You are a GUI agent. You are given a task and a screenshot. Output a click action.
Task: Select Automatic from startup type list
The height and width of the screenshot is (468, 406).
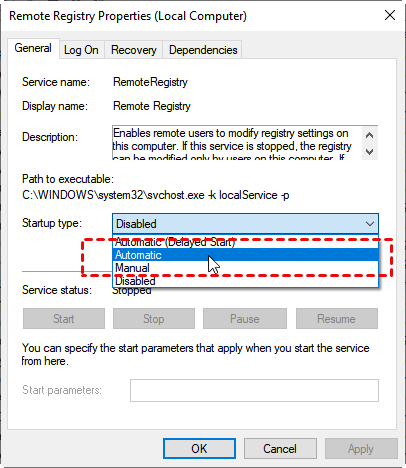click(246, 255)
